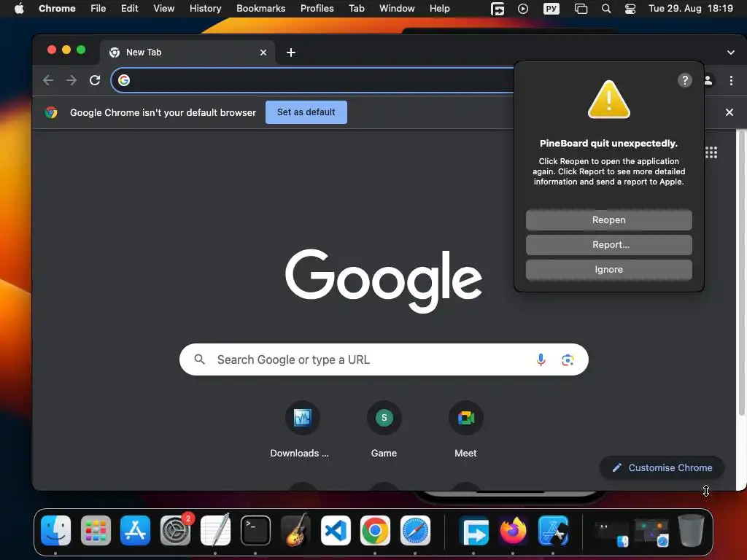Open System Settings from the Dock
Screen dimensions: 747x560
(175, 530)
